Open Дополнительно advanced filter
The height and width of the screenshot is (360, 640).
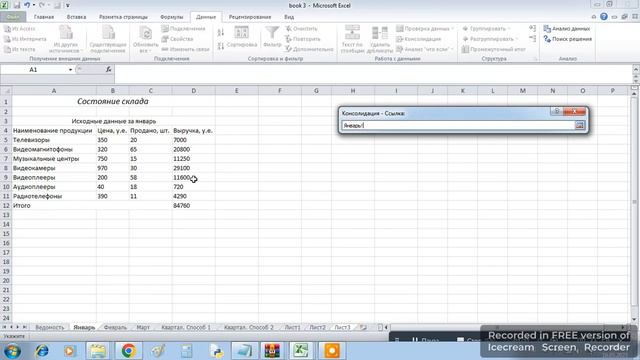coord(309,49)
